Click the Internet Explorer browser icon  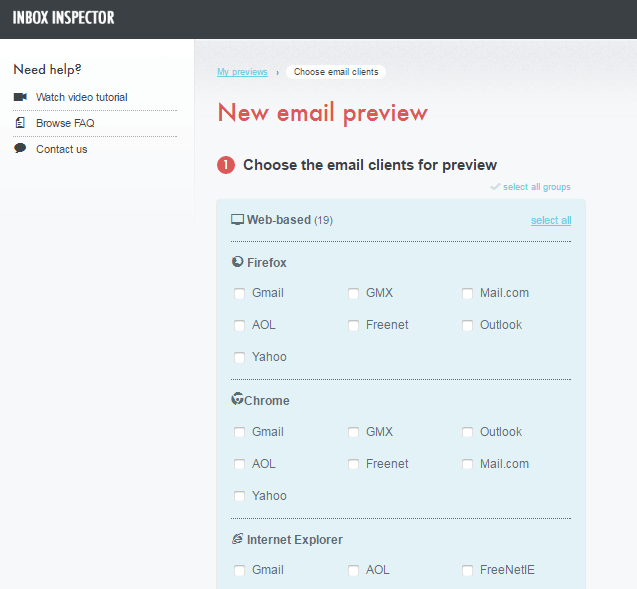(237, 539)
